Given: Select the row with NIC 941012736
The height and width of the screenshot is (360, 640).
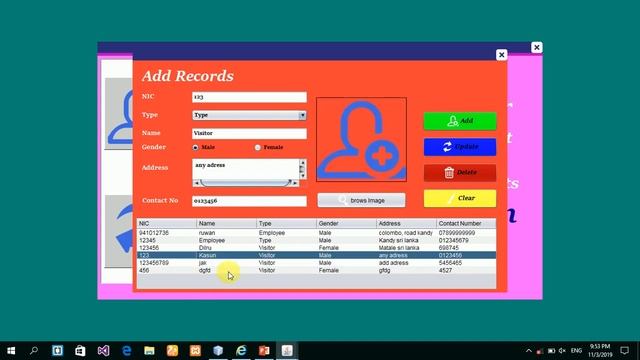Looking at the screenshot, I should [317, 233].
